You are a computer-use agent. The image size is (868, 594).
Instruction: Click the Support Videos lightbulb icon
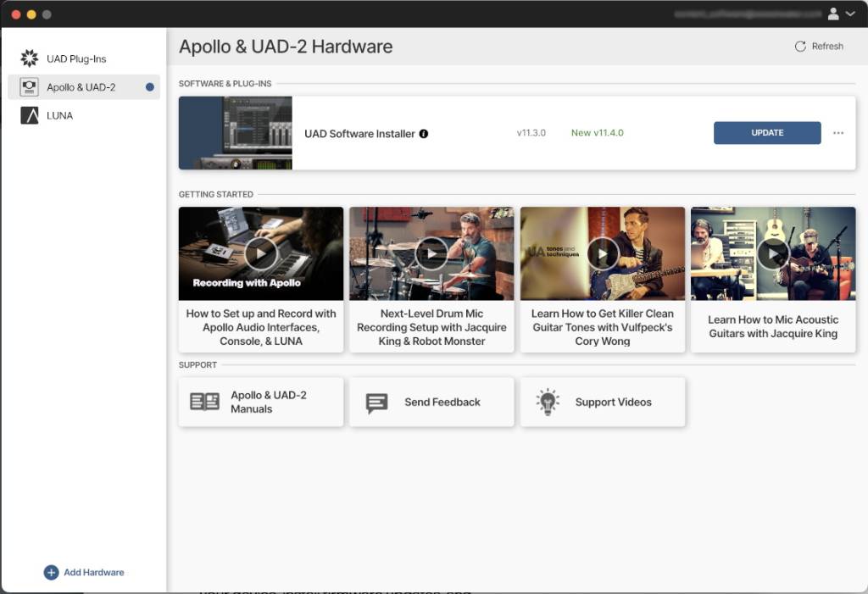pyautogui.click(x=548, y=402)
